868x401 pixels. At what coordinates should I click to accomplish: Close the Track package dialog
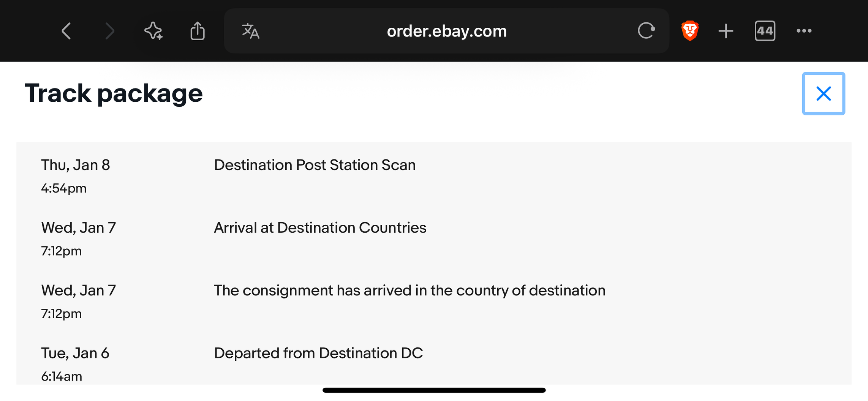coord(823,93)
